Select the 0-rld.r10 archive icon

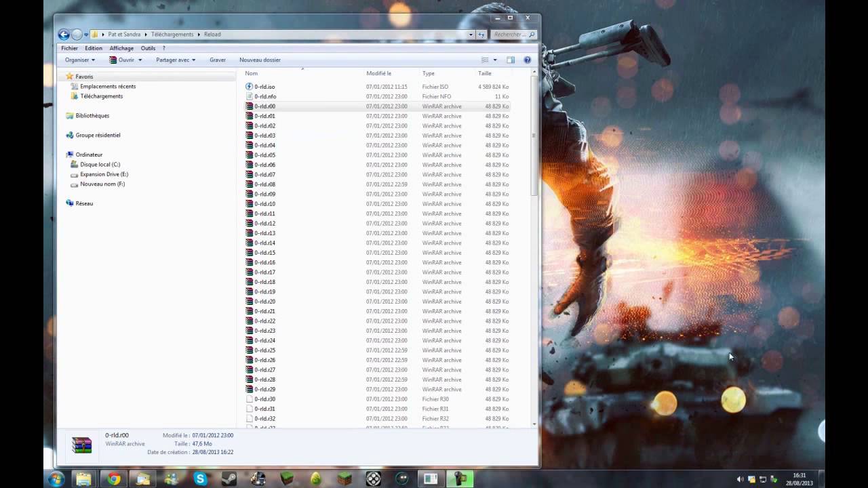[x=249, y=204]
